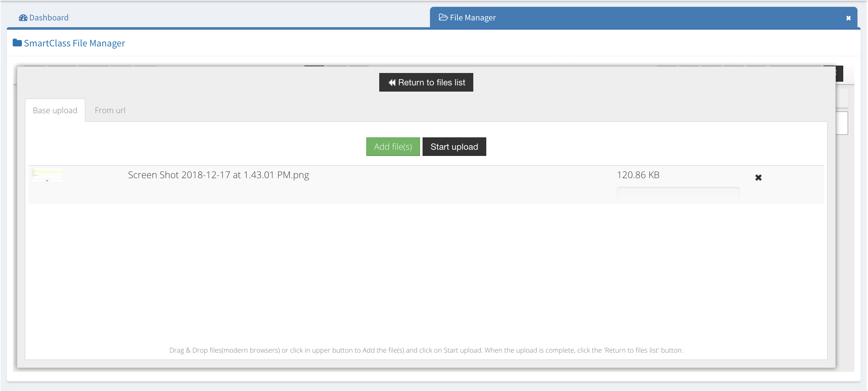Viewport: 868px width, 391px height.
Task: Click the rewind arrows icon on Return button
Action: point(392,83)
